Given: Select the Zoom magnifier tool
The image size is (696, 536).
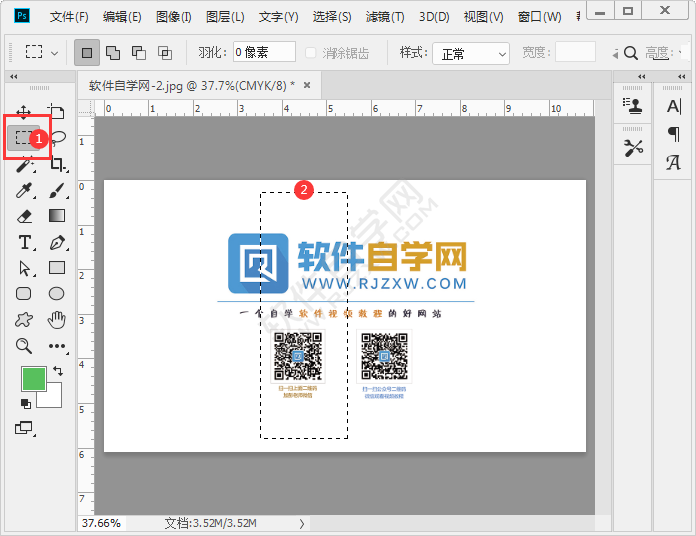Looking at the screenshot, I should coord(24,346).
